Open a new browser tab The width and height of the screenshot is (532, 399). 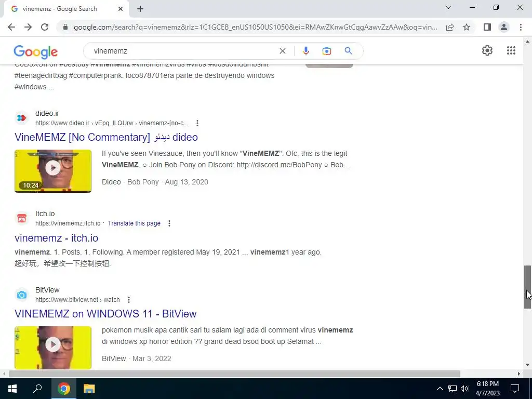140,9
